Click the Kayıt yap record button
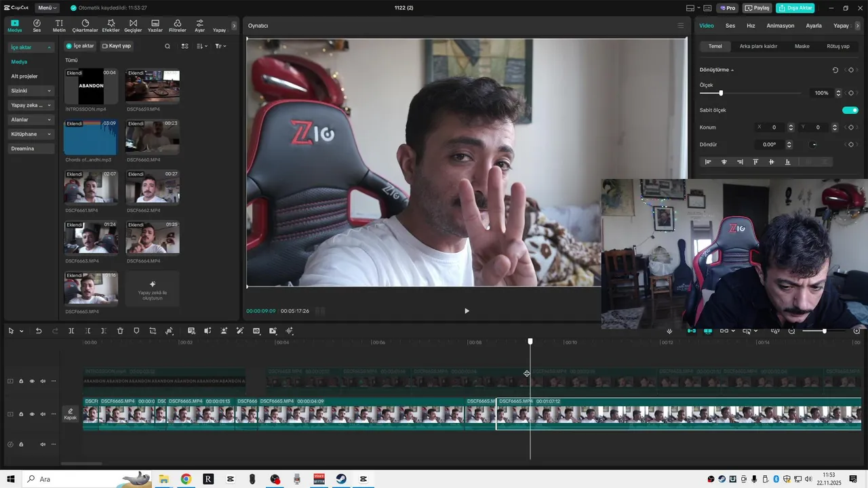 pos(117,46)
